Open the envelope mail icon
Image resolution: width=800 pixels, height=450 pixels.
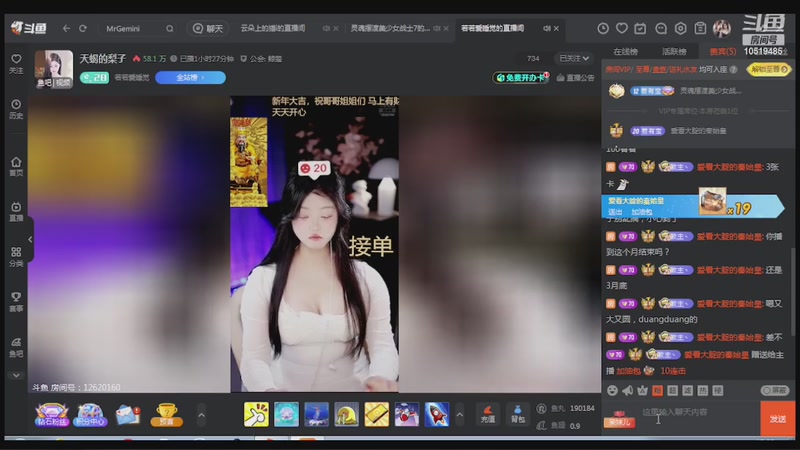[128, 415]
